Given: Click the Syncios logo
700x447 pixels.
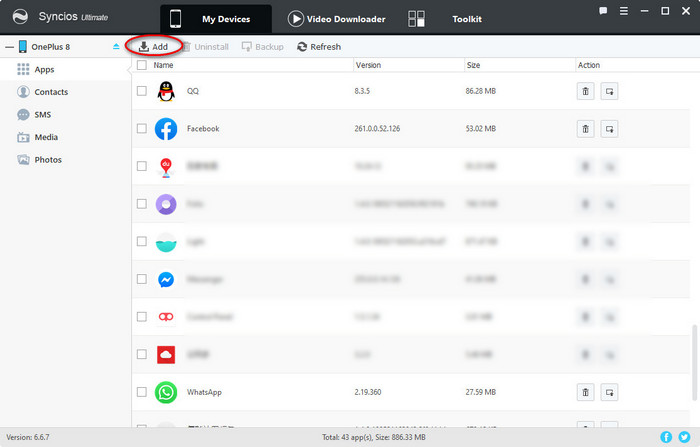Looking at the screenshot, I should [x=20, y=17].
